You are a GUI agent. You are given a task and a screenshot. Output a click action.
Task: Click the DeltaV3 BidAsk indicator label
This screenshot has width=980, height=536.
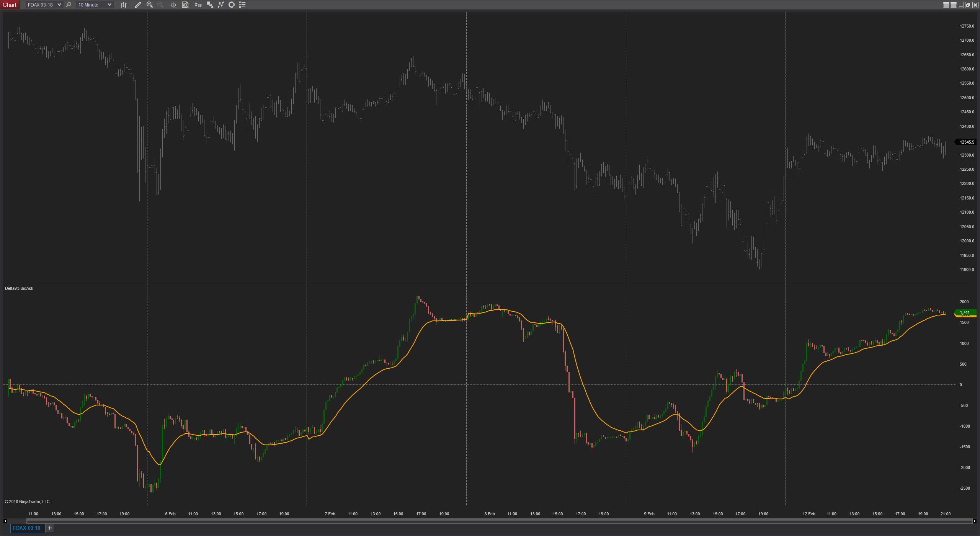19,288
